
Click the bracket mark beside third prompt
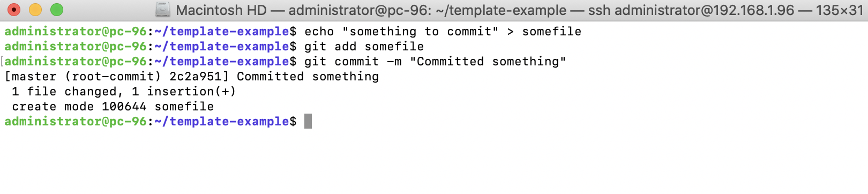pos(2,62)
